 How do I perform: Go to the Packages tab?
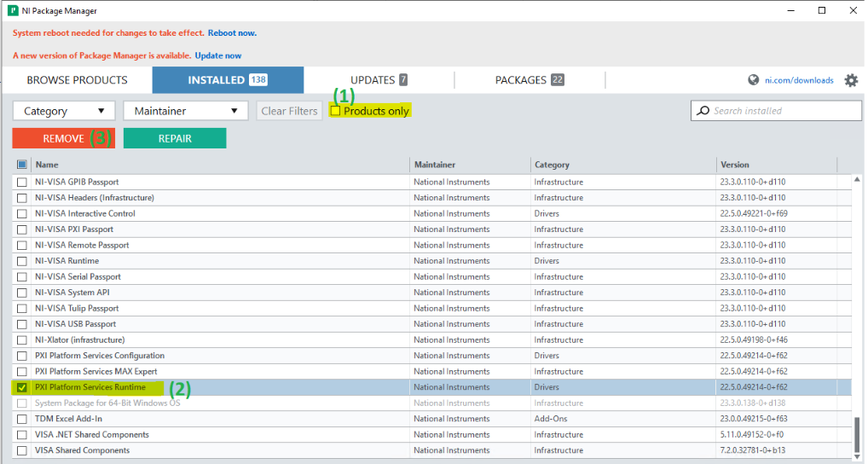529,80
